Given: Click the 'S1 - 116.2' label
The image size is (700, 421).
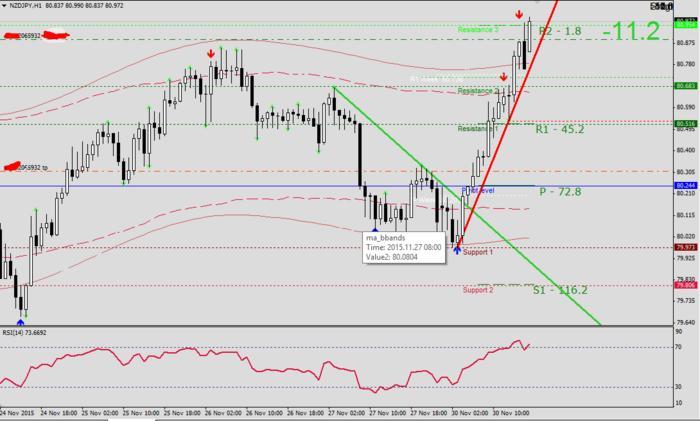Looking at the screenshot, I should (x=560, y=290).
